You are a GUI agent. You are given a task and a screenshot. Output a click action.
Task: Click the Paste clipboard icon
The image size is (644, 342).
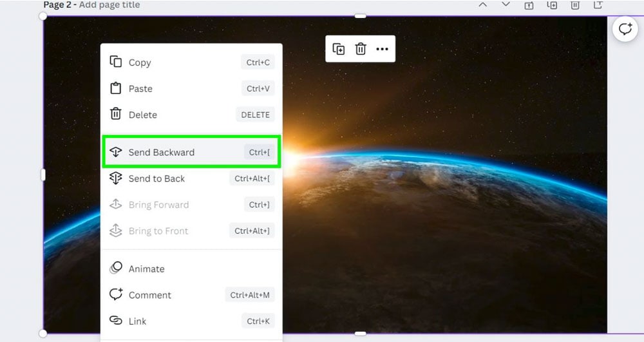(116, 88)
